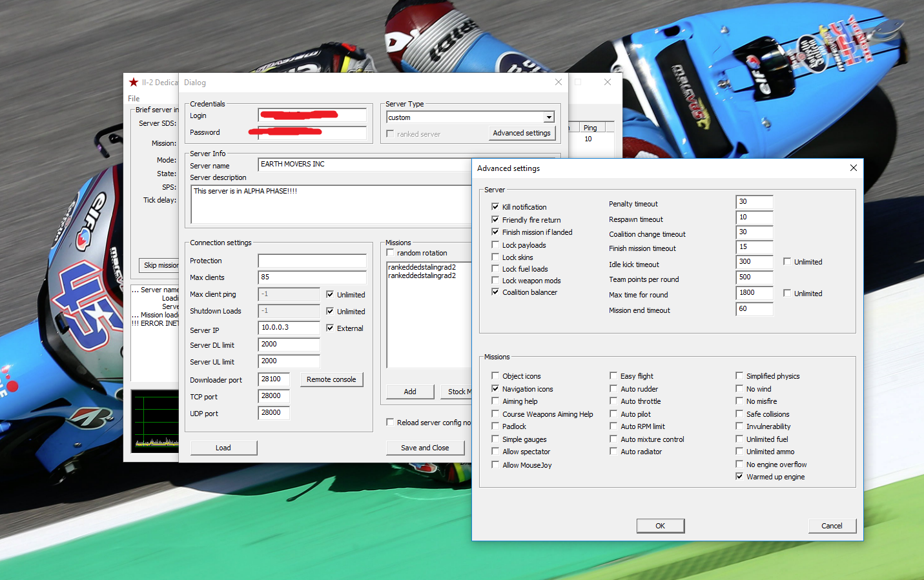Enable Auto mixture control checkbox
The image size is (924, 580).
coord(613,439)
